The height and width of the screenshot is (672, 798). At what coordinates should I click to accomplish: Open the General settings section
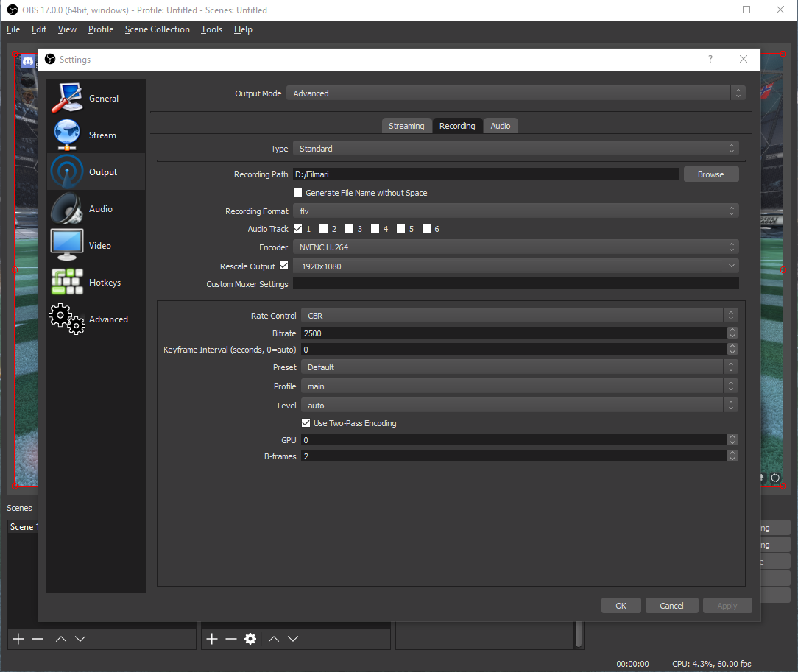[x=96, y=98]
